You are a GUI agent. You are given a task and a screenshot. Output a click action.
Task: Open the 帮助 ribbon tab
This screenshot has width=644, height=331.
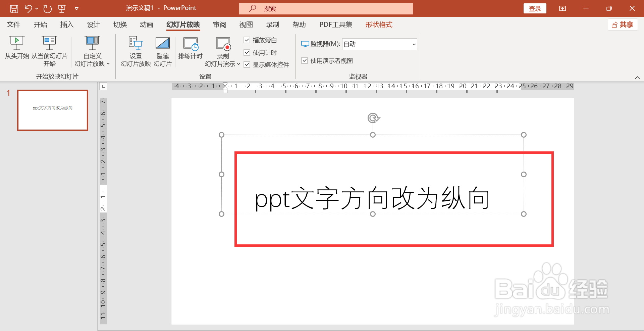pos(299,25)
